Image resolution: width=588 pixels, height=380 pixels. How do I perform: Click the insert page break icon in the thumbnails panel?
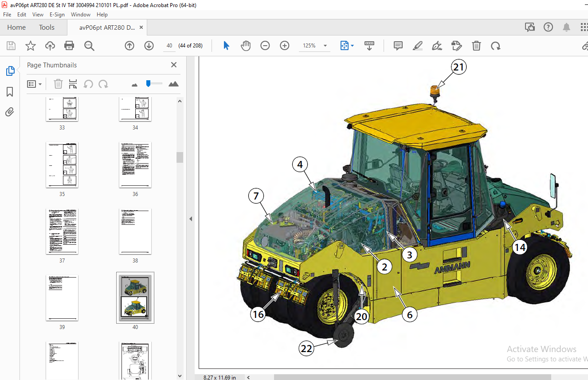(x=73, y=84)
